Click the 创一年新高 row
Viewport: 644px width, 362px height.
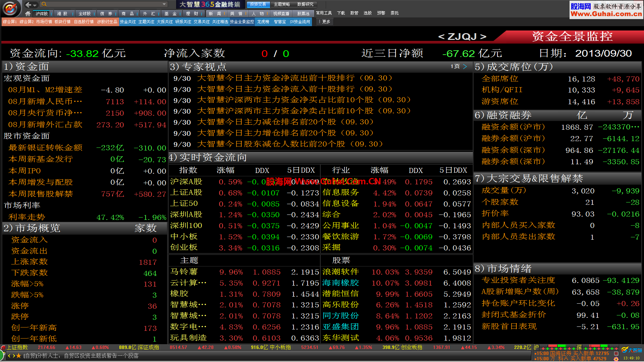[x=85, y=328]
